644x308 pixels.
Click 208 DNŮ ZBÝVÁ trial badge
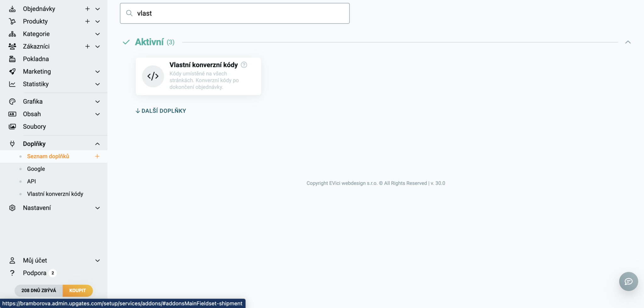pyautogui.click(x=39, y=291)
